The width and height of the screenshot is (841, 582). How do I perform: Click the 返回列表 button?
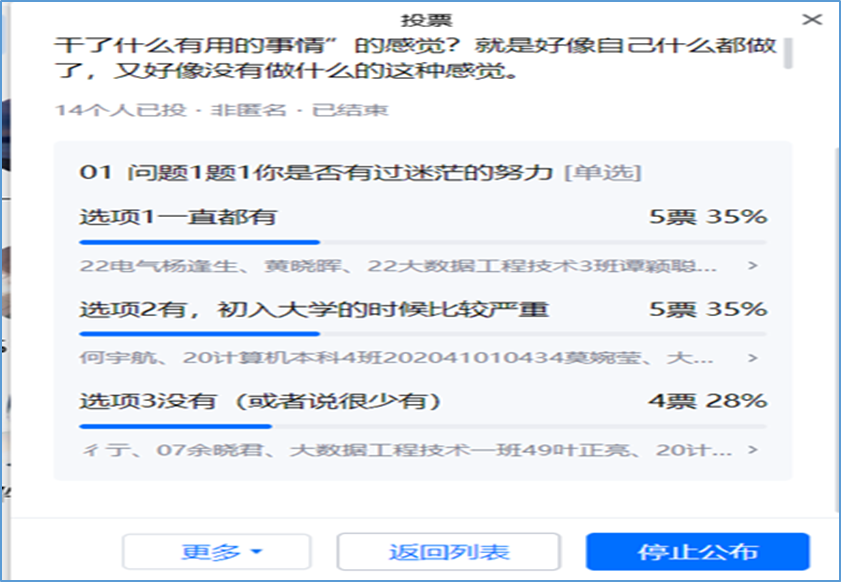(448, 552)
